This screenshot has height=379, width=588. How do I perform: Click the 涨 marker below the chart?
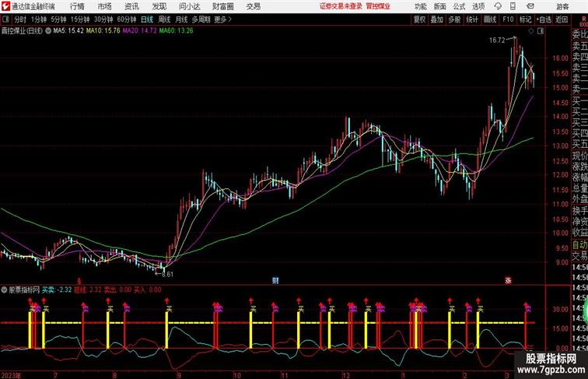[508, 280]
